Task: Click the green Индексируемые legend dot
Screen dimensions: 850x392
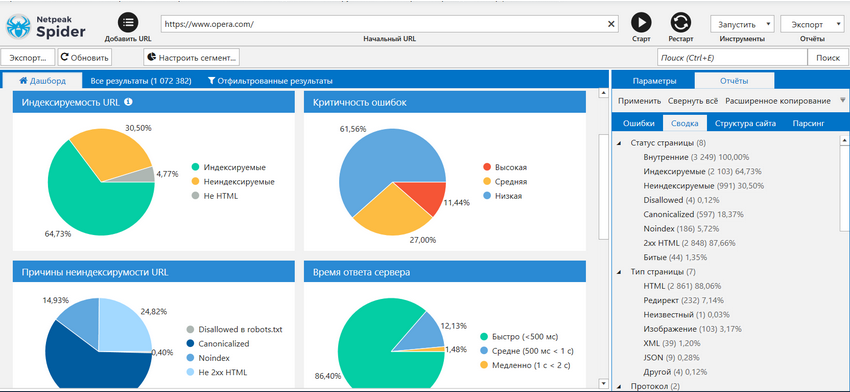Action: pos(195,167)
